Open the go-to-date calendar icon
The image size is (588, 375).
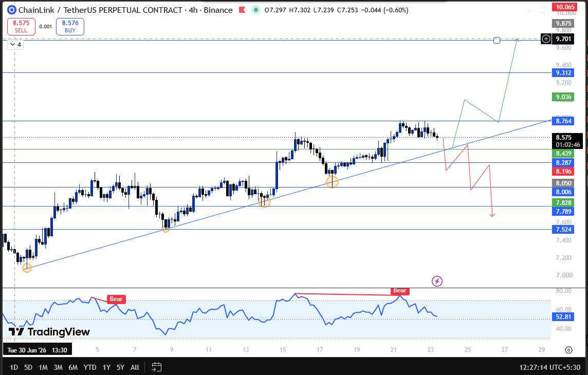[156, 367]
